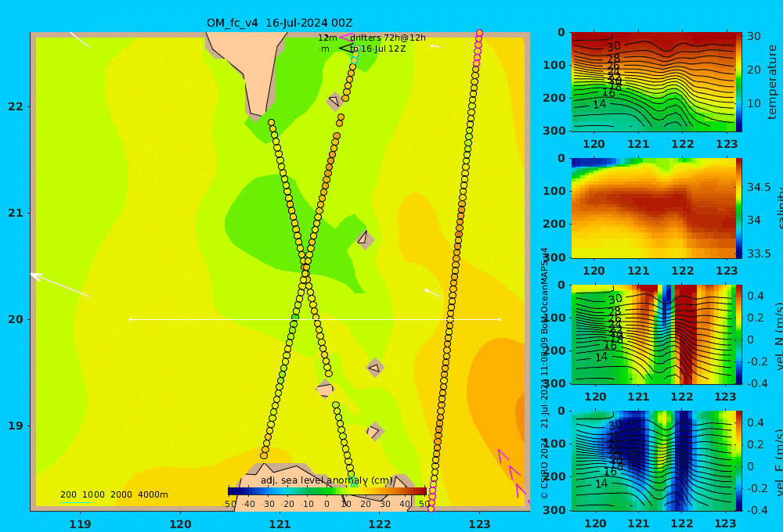Click the 34.5 tick on the salinity colorbar
The image size is (783, 532).
click(759, 187)
